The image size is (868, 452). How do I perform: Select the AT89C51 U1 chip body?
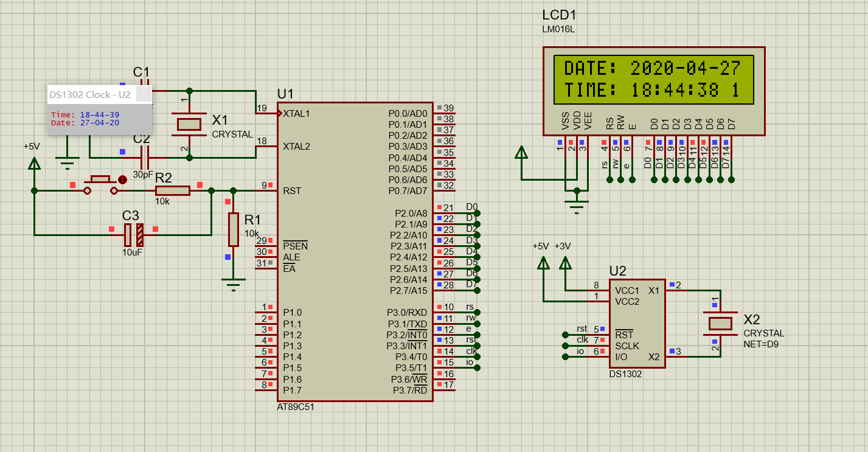tap(355, 252)
